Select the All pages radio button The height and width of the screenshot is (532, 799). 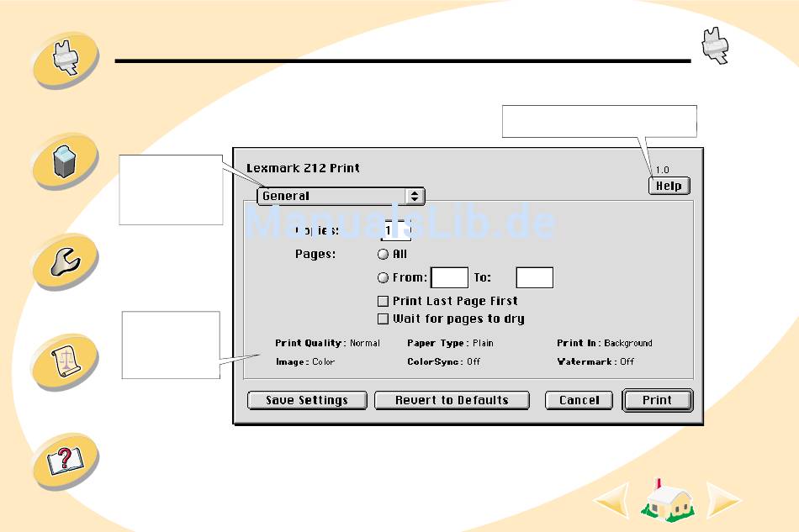point(383,254)
